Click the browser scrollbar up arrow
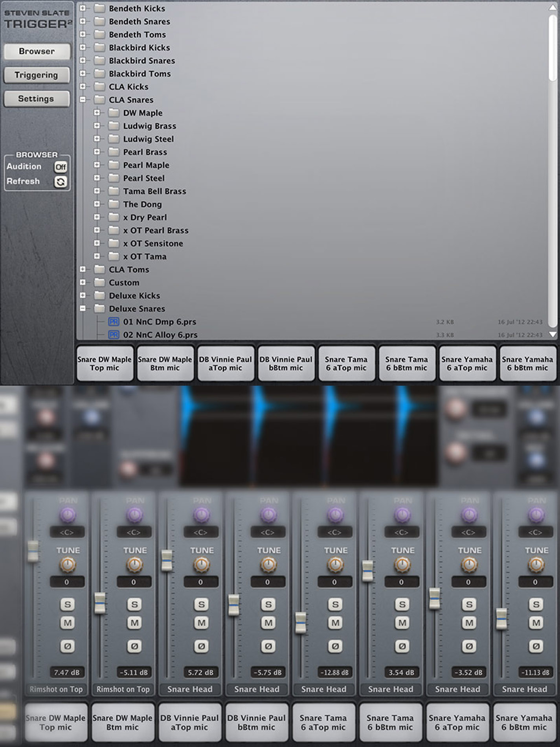The image size is (560, 747). pos(553,7)
